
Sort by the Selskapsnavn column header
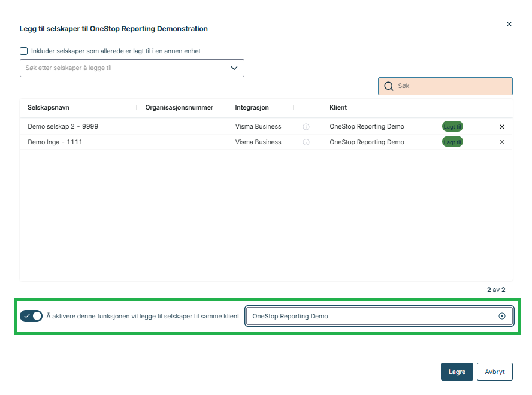pyautogui.click(x=50, y=107)
